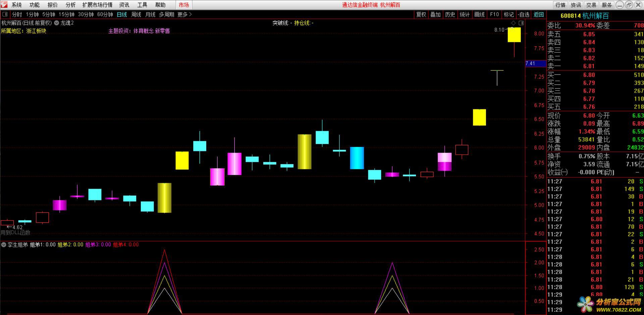Click the 行情 button at top right
The height and width of the screenshot is (315, 644).
[560, 5]
